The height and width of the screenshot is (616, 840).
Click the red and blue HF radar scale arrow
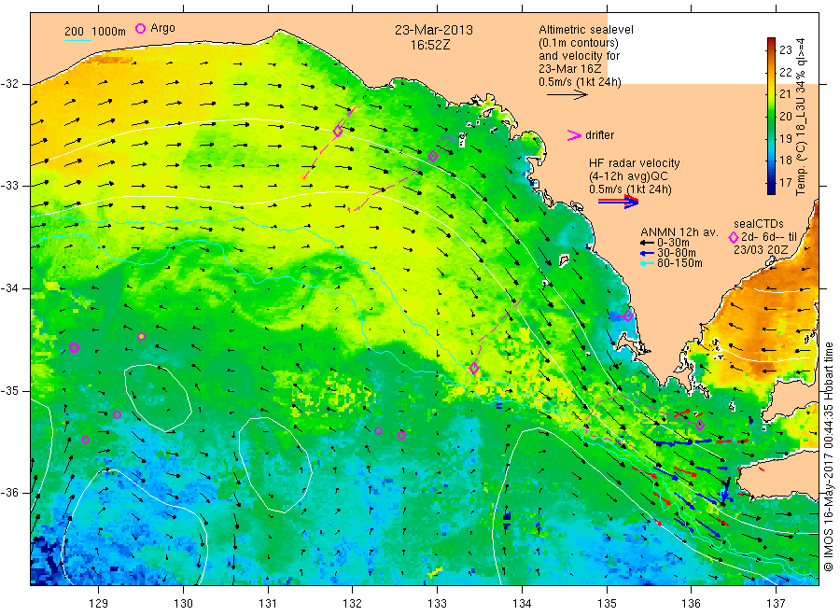pyautogui.click(x=619, y=202)
